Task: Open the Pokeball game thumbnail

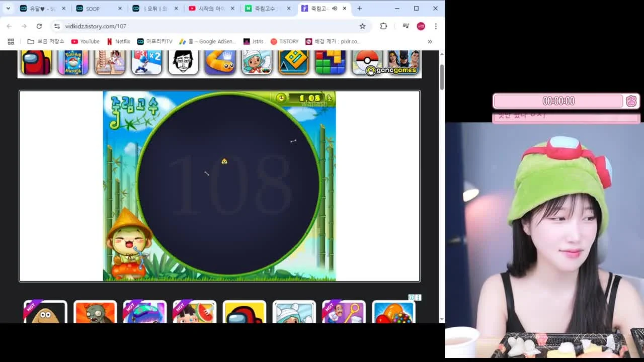Action: 366,62
